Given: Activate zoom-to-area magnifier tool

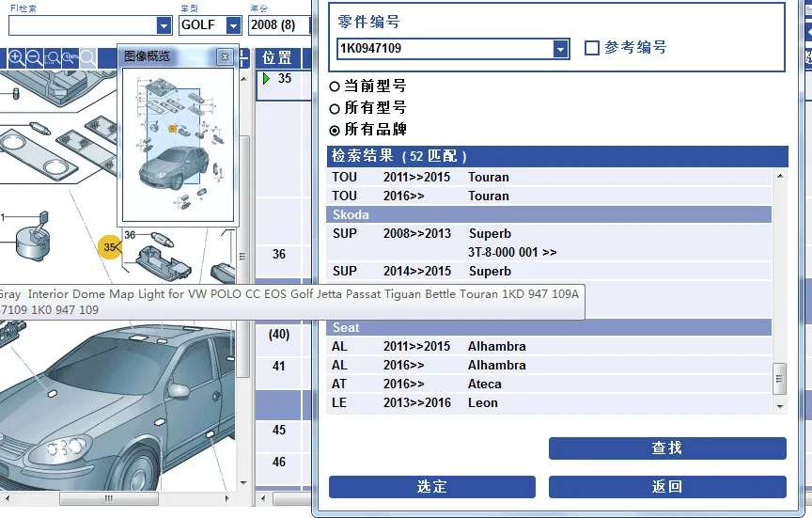Looking at the screenshot, I should click(53, 57).
